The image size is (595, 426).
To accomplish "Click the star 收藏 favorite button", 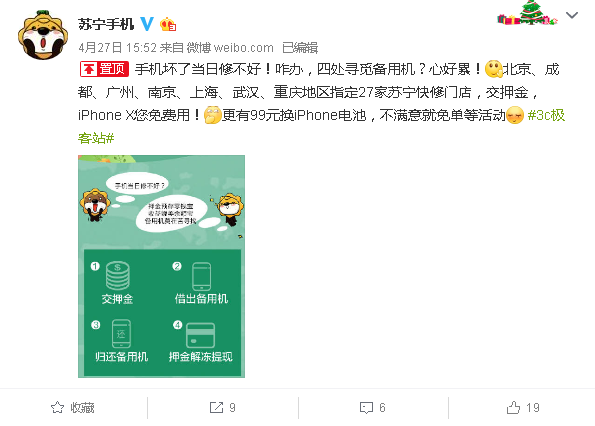I will point(73,408).
